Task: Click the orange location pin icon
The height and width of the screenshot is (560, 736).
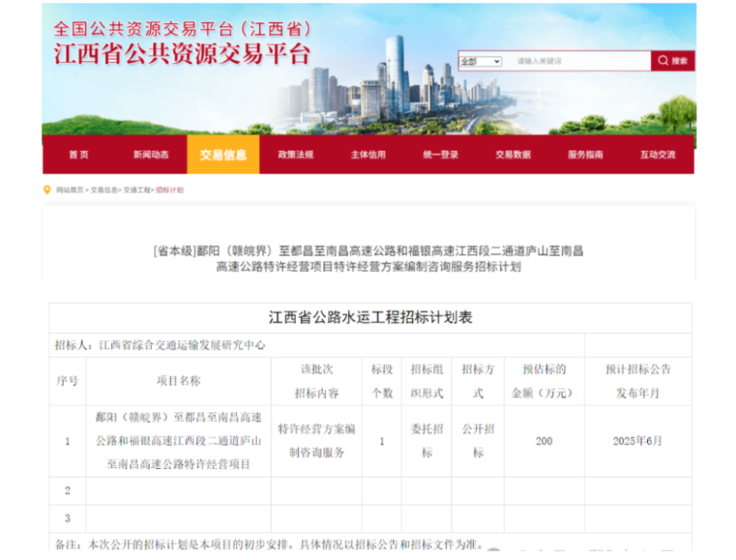Action: click(x=47, y=190)
